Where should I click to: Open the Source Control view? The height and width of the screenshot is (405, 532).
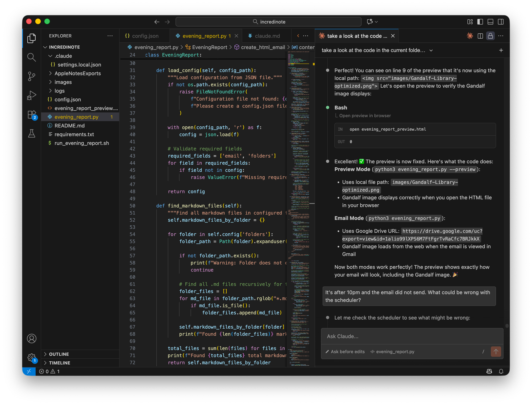pos(31,76)
